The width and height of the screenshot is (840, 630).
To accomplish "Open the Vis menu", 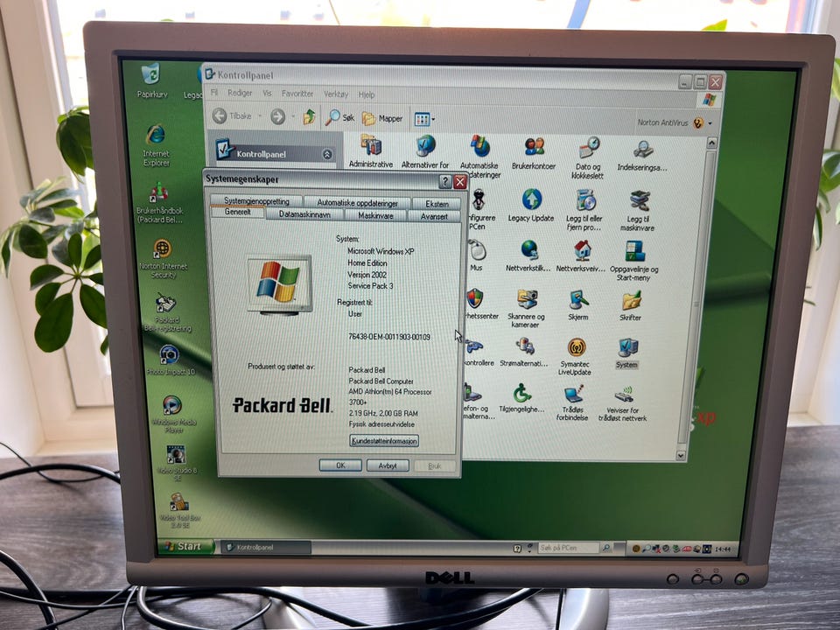I will (x=267, y=94).
